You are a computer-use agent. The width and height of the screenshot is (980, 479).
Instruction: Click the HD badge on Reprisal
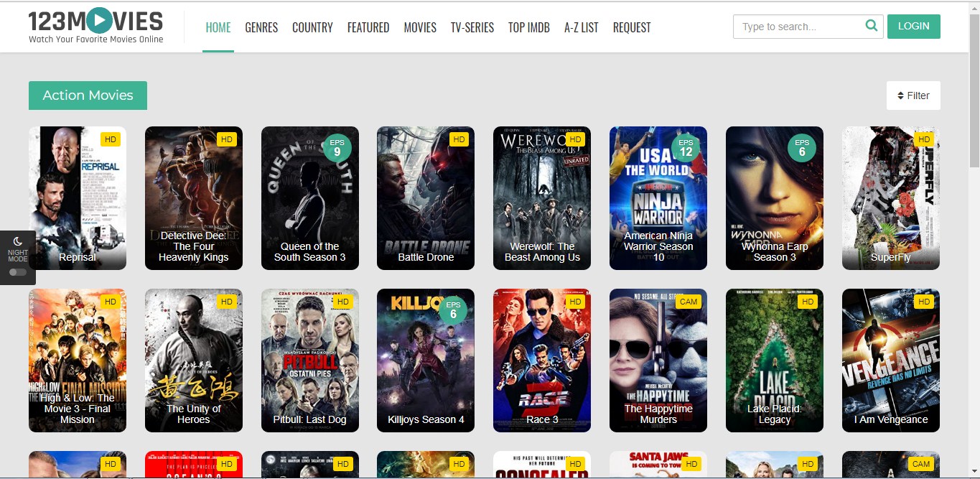coord(110,139)
